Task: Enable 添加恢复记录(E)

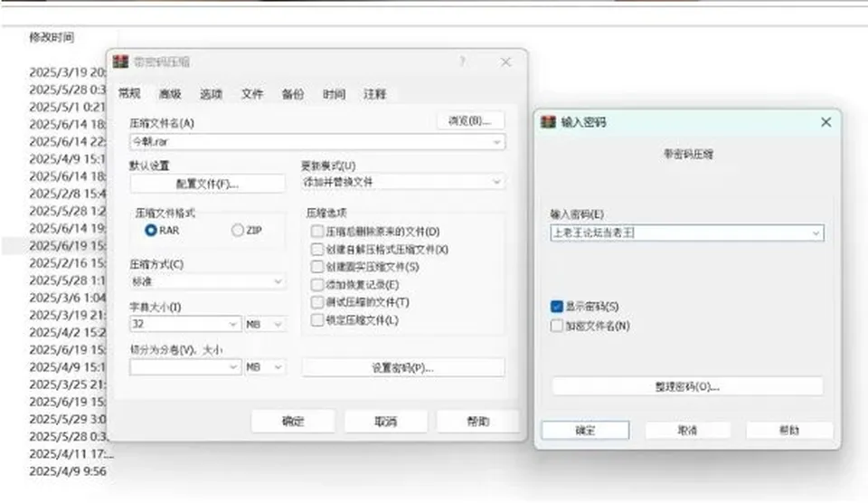Action: tap(317, 284)
